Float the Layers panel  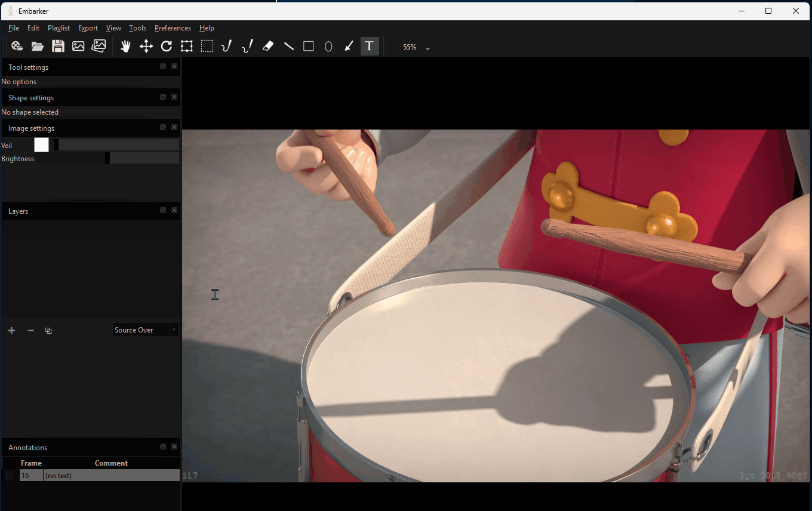tap(163, 211)
